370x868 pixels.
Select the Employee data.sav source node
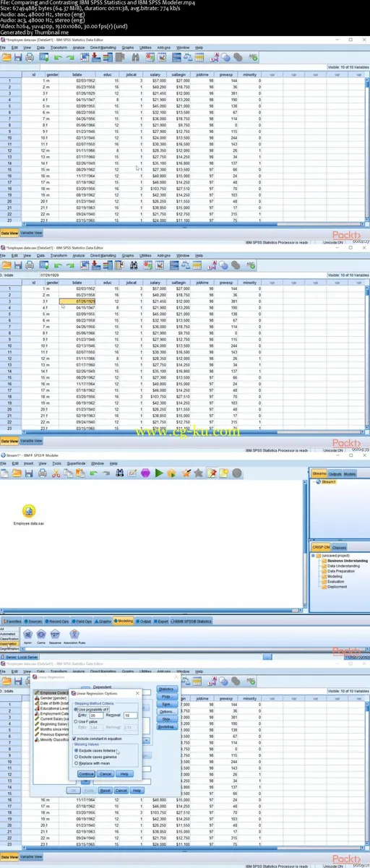[x=28, y=511]
